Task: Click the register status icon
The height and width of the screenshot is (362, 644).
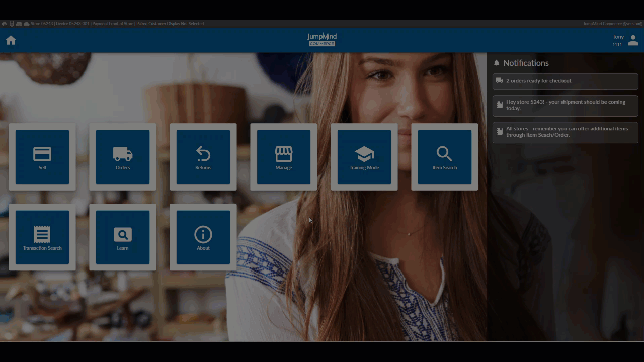Action: click(19, 24)
